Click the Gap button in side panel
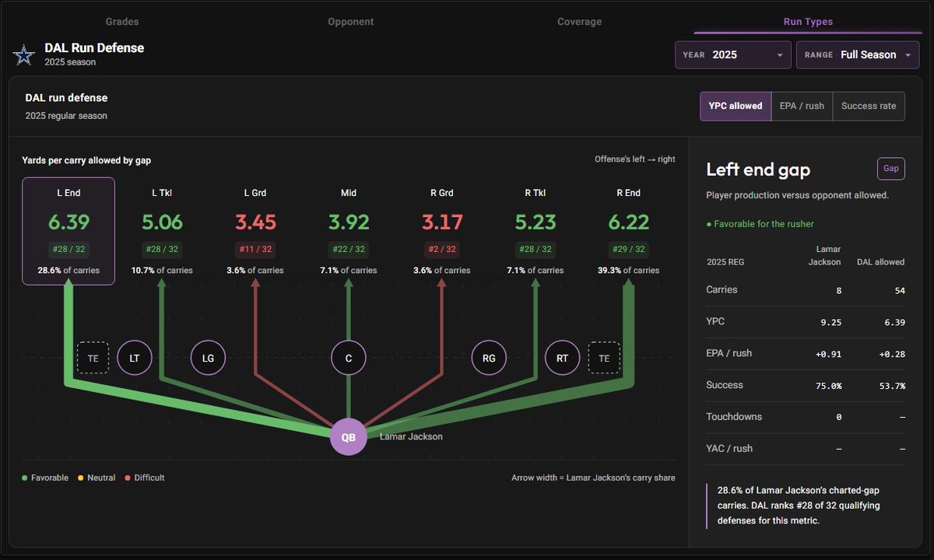This screenshot has height=560, width=934. pyautogui.click(x=891, y=169)
